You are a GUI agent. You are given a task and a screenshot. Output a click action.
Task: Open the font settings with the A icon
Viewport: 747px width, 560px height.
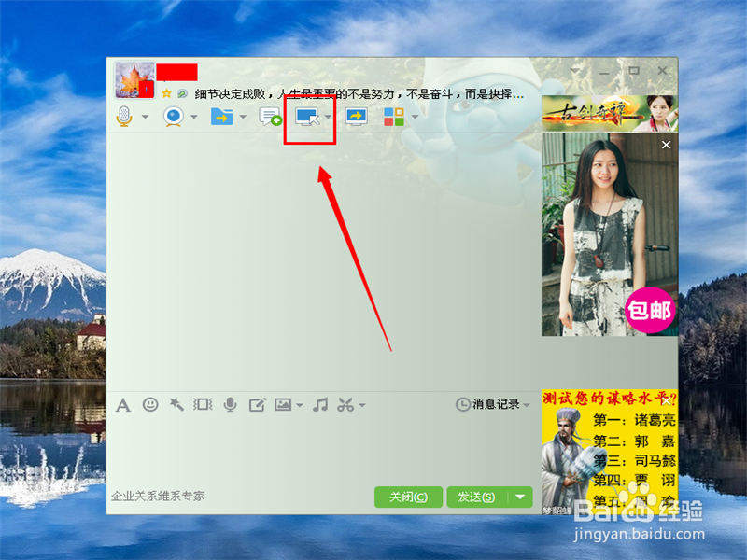click(x=123, y=405)
